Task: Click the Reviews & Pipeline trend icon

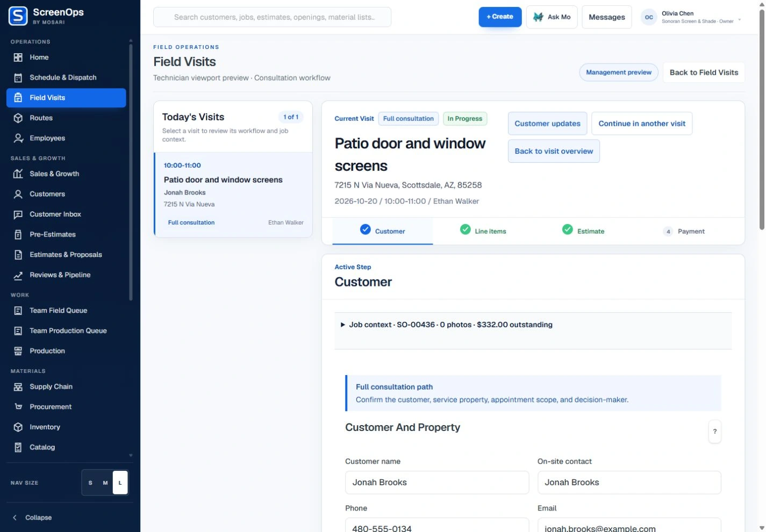Action: pos(18,275)
